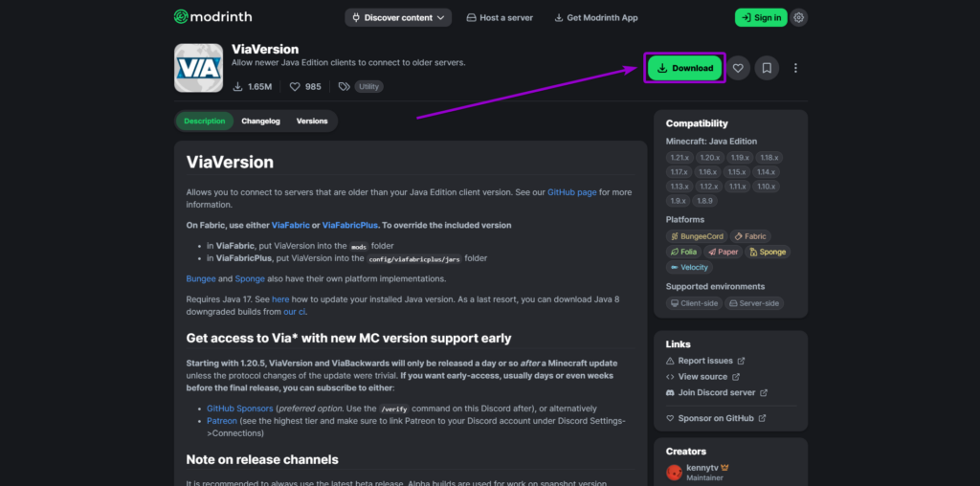The height and width of the screenshot is (486, 980).
Task: Switch to the Changelog tab
Action: (260, 121)
